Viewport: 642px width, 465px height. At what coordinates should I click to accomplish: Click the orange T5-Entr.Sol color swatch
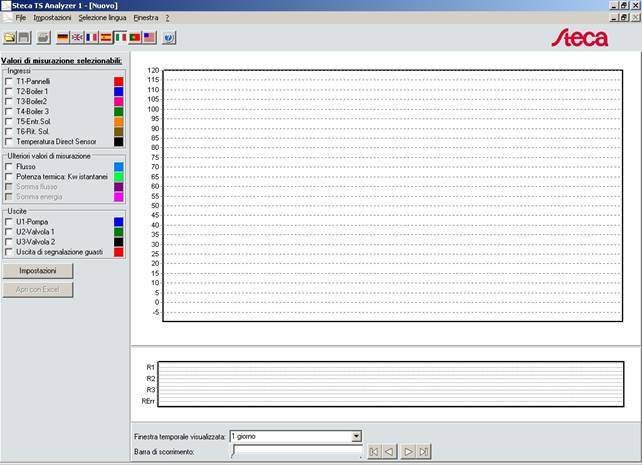tap(118, 122)
